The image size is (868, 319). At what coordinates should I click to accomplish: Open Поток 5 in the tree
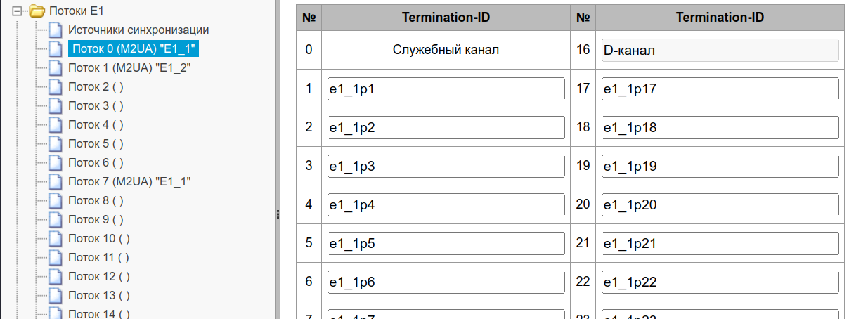click(96, 144)
